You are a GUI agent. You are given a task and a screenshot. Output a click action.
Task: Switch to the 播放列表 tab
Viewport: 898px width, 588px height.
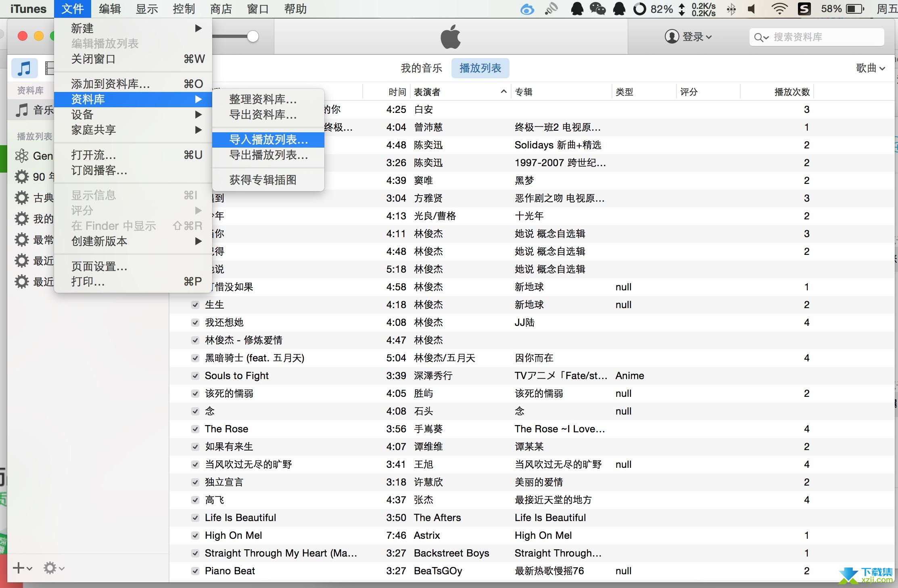click(x=480, y=68)
